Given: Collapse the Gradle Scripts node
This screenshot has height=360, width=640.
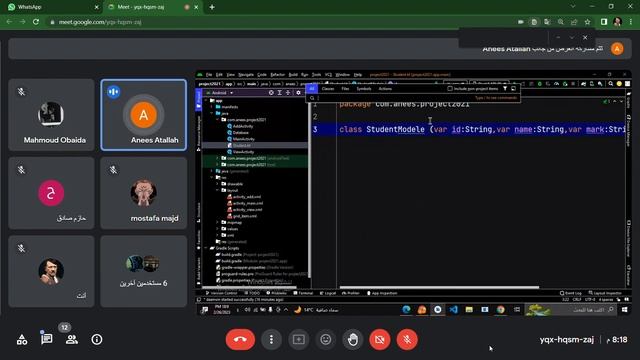Looking at the screenshot, I should [207, 248].
